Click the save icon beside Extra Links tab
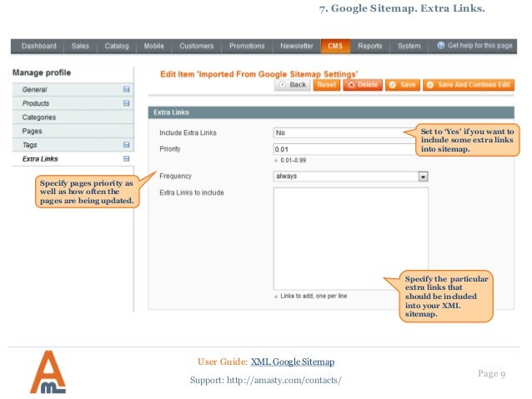This screenshot has height=399, width=532. point(126,158)
